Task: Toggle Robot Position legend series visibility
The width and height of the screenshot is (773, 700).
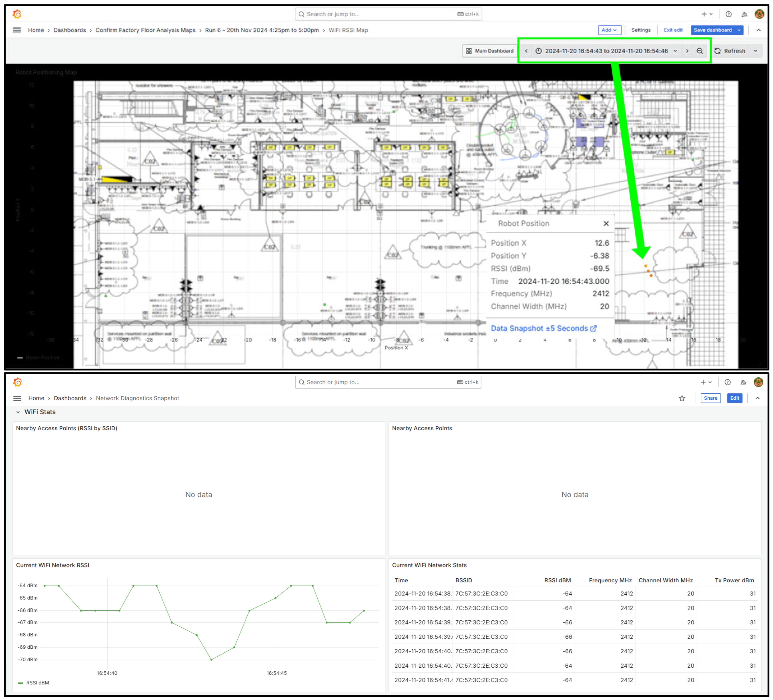Action: tap(42, 357)
